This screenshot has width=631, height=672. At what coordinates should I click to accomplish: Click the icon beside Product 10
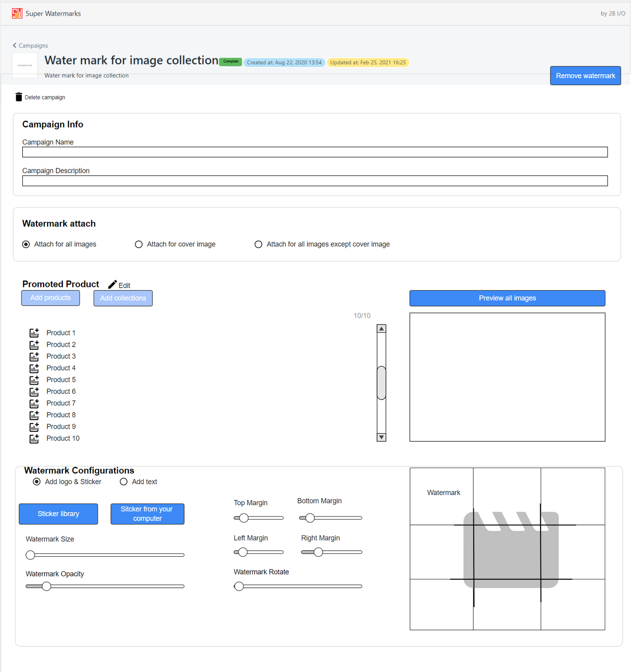click(34, 438)
